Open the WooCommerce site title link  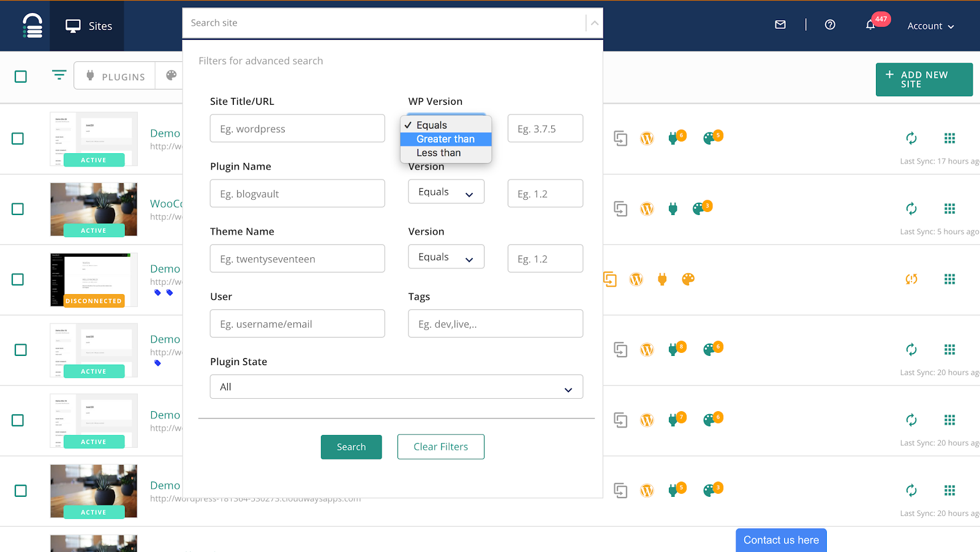click(166, 204)
